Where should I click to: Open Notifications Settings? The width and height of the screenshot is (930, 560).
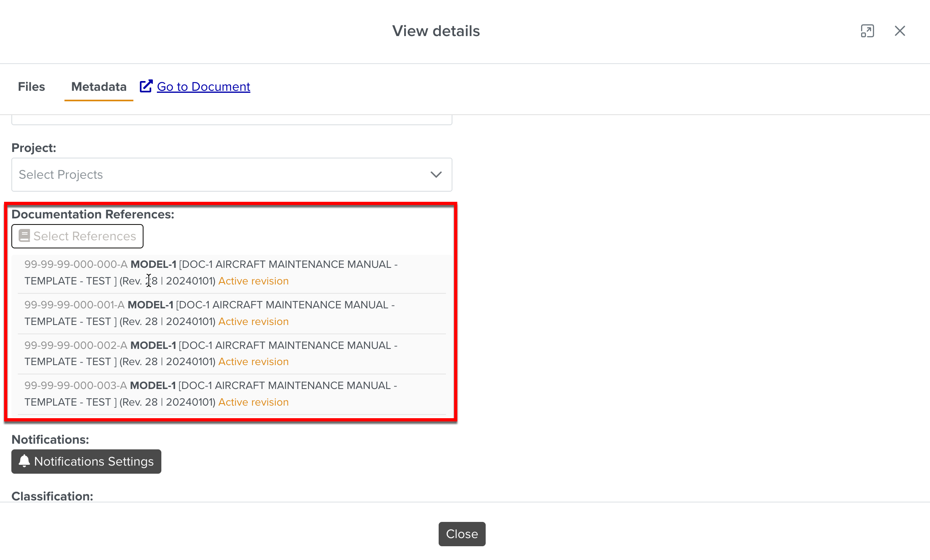coord(86,462)
